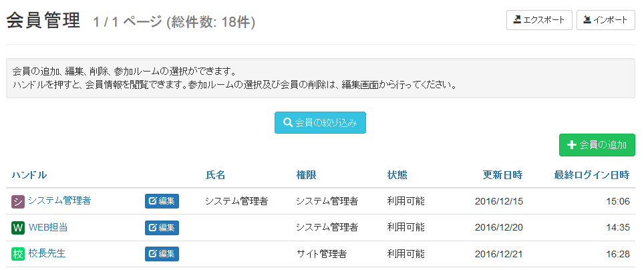Sort by 最終ログイン日時 column header
Image resolution: width=644 pixels, height=270 pixels.
592,175
